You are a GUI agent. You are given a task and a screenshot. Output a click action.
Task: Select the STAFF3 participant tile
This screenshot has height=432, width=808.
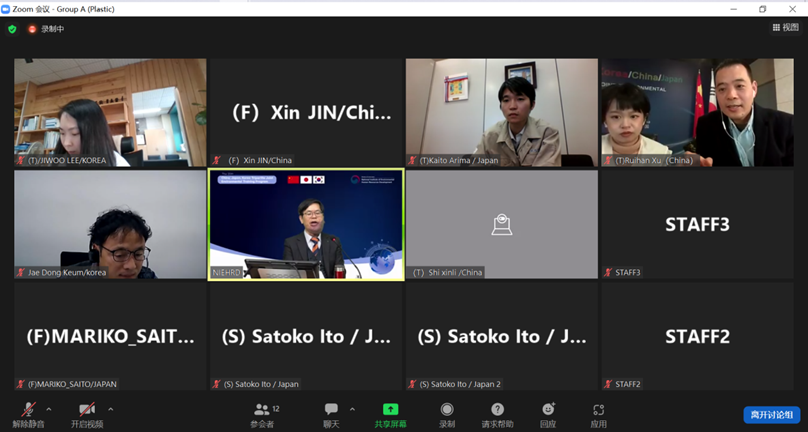(x=696, y=224)
